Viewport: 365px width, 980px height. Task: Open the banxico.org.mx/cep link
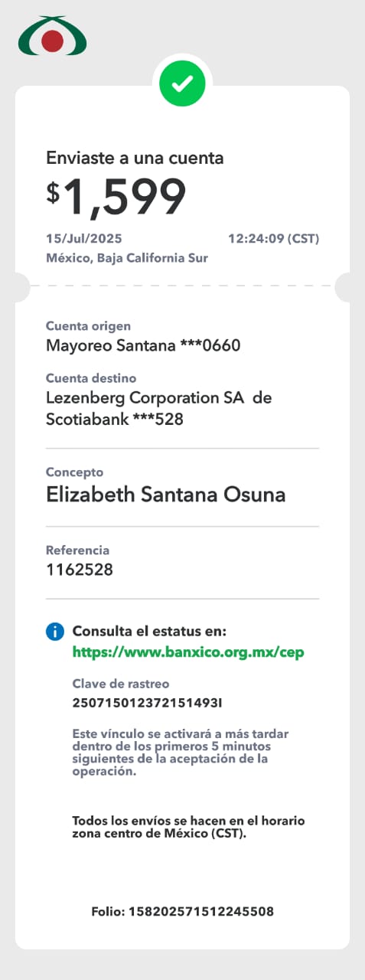[x=188, y=652]
